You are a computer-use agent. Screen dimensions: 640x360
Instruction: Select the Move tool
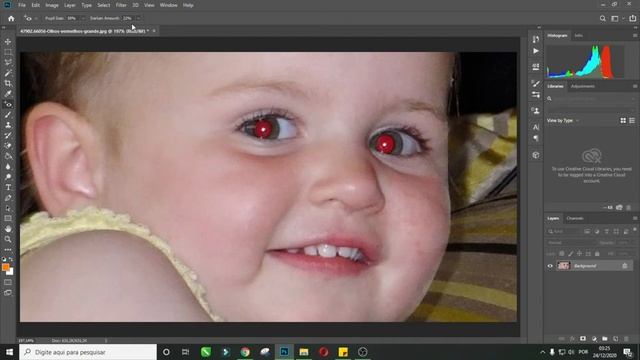(8, 42)
